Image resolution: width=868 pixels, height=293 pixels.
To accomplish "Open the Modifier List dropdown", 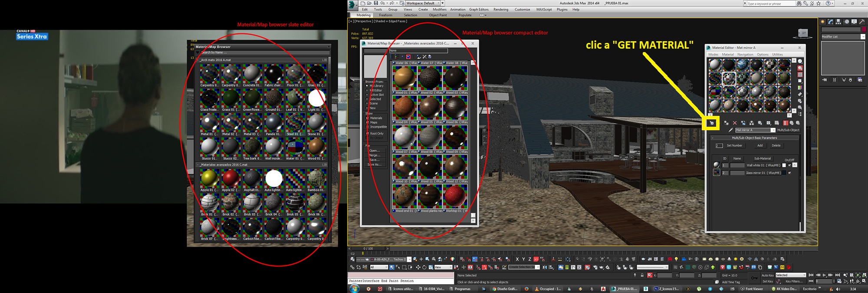I will pos(863,36).
